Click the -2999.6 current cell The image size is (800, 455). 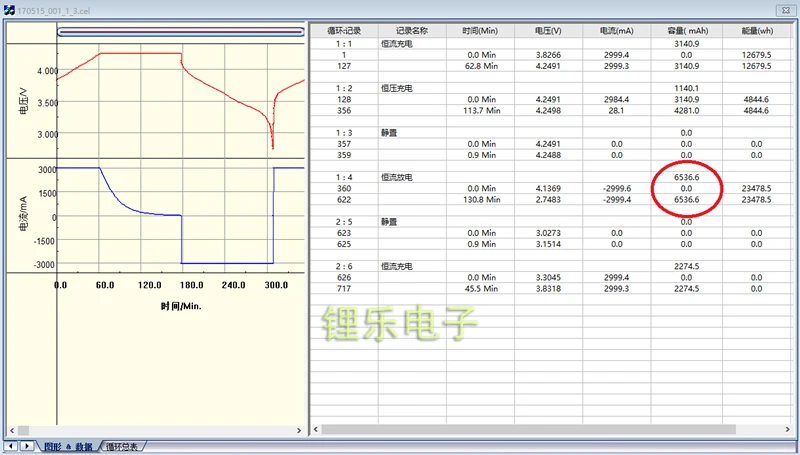616,189
